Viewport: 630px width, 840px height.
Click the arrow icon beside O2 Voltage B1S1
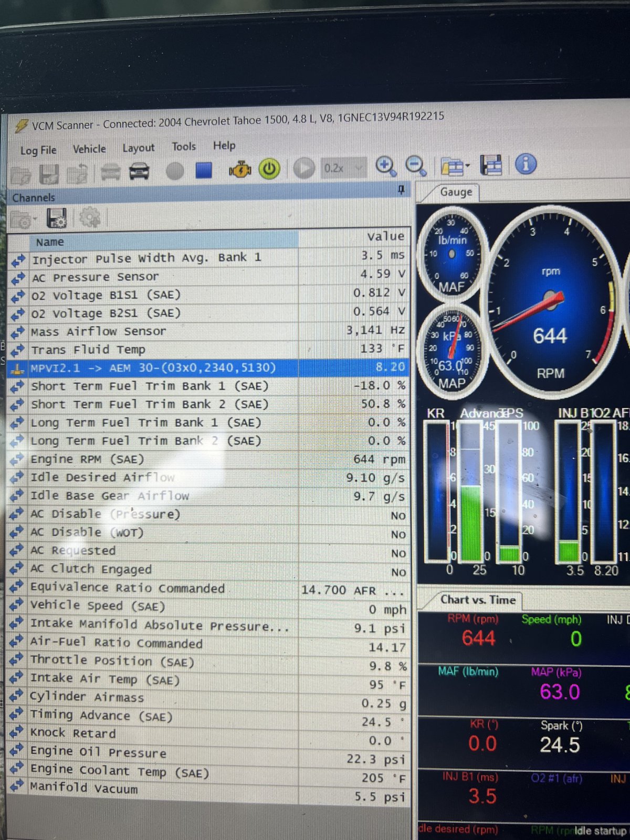point(18,297)
